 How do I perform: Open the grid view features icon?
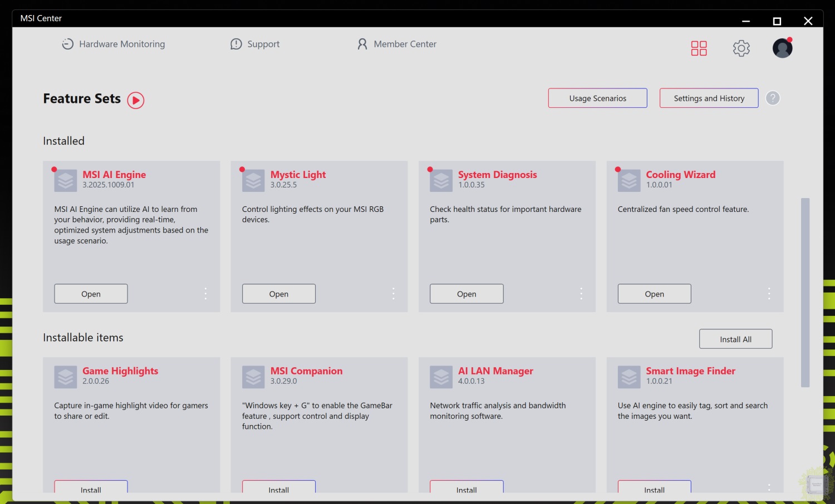(699, 48)
